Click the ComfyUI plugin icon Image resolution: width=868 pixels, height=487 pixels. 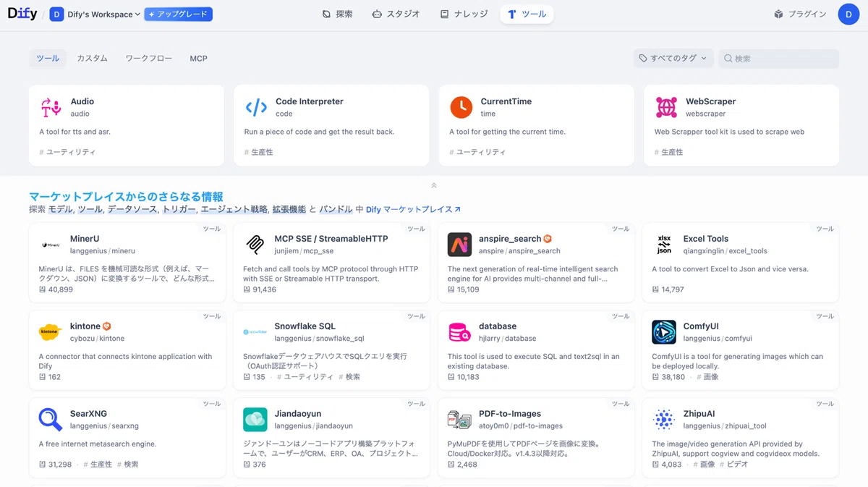click(664, 332)
